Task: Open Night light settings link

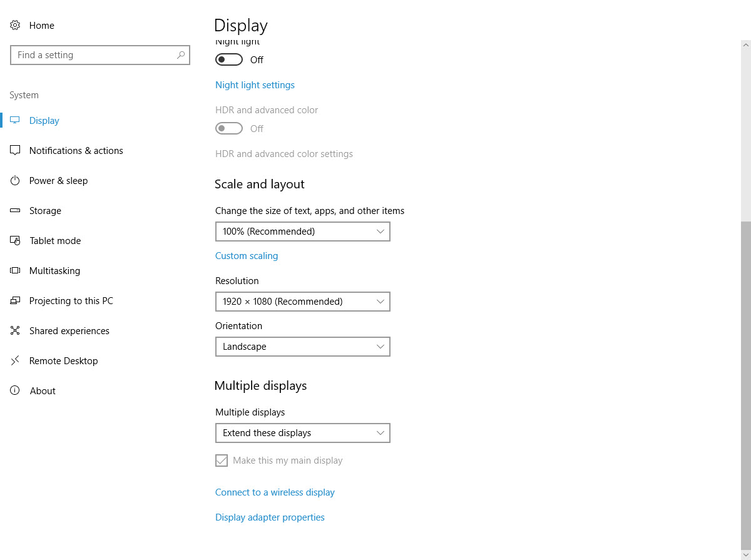Action: 255,84
